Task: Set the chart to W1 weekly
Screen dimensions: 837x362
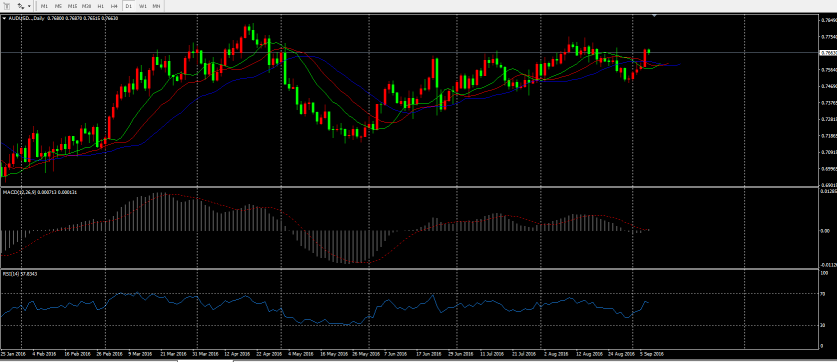Action: [x=142, y=6]
